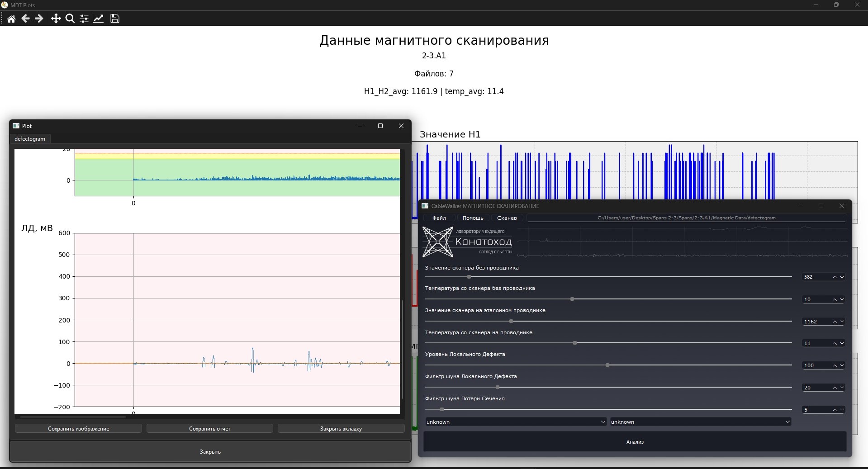This screenshot has height=469, width=868.
Task: Click the Уровень Локального Дефекта slider handle
Action: point(607,365)
